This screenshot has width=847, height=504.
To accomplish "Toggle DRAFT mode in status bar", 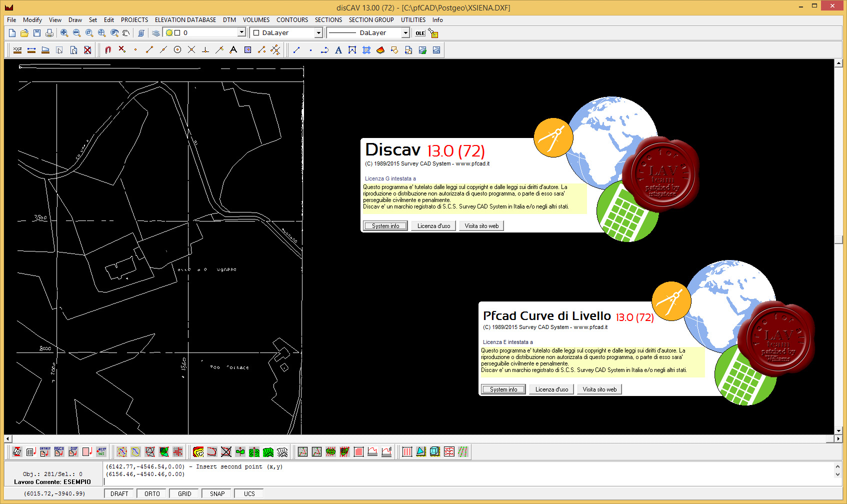I will tap(119, 493).
